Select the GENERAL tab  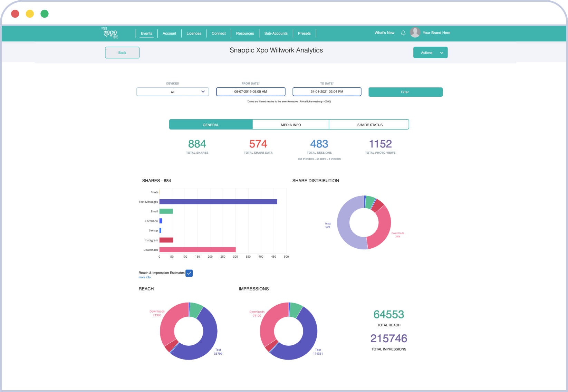pyautogui.click(x=211, y=125)
